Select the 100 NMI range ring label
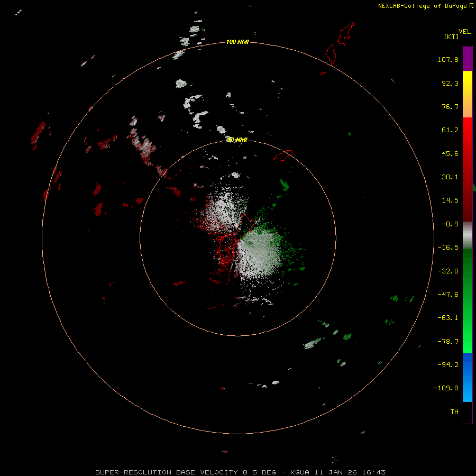This screenshot has height=476, width=476. (x=237, y=42)
